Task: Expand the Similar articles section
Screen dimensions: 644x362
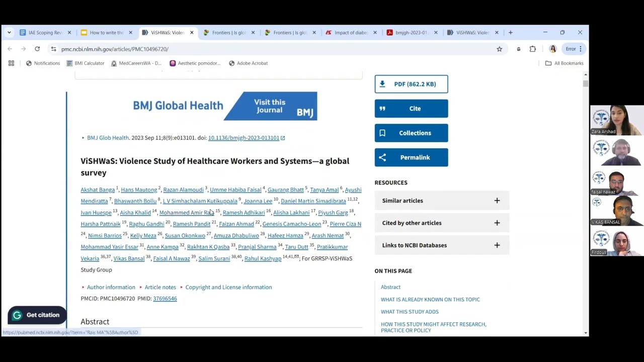Action: tap(442, 201)
